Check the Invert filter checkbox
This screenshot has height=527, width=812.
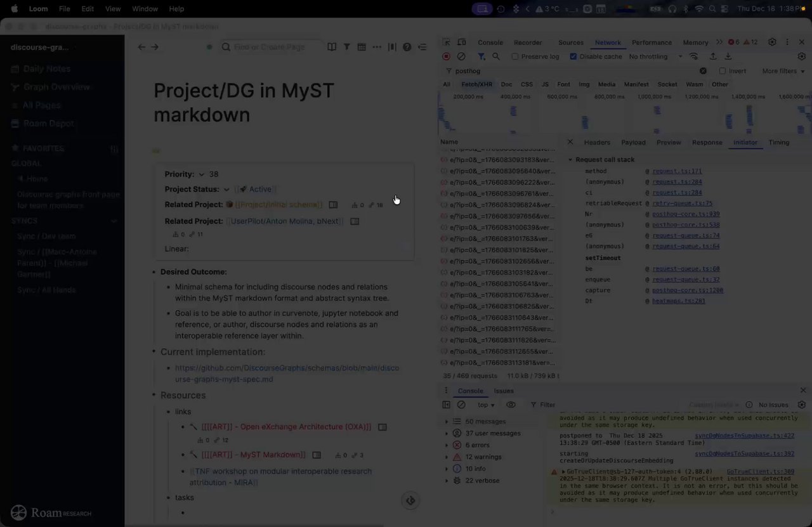[722, 71]
